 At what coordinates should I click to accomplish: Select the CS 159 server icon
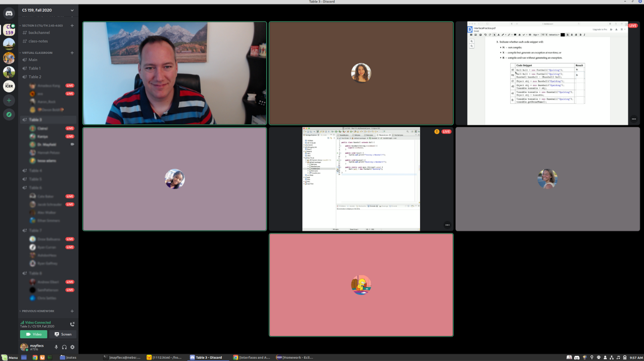coord(9,30)
